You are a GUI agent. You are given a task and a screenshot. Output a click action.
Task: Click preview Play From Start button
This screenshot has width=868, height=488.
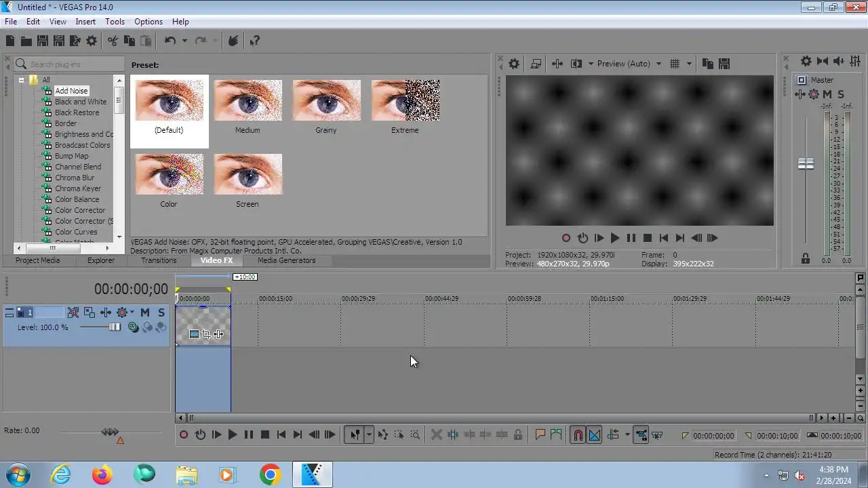599,238
